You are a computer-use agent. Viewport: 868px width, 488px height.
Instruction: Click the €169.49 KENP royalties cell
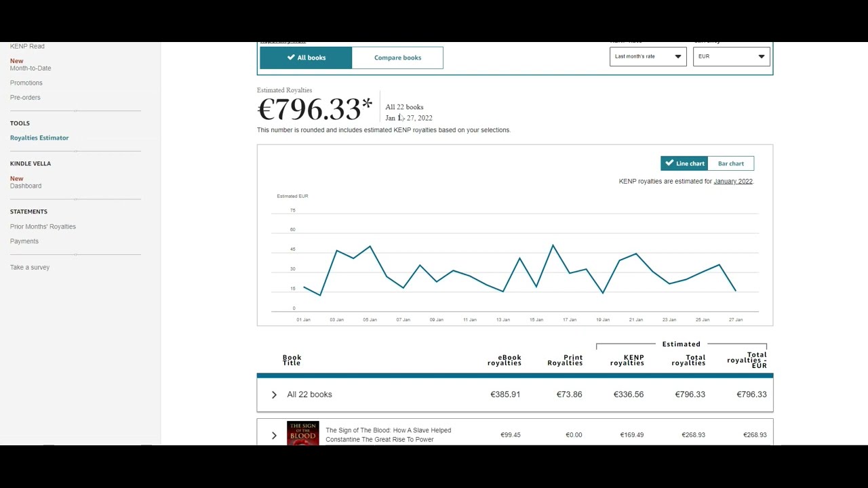632,435
